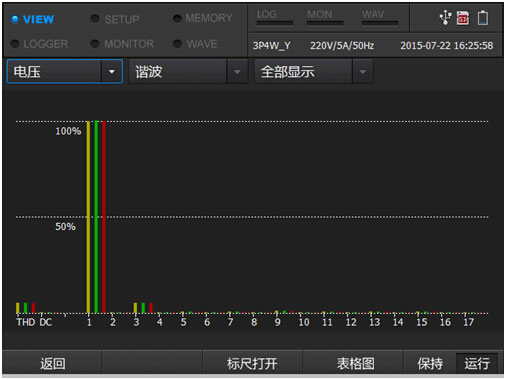Image resolution: width=506 pixels, height=380 pixels.
Task: Click harmonic order 13 axis label
Action: click(x=374, y=322)
